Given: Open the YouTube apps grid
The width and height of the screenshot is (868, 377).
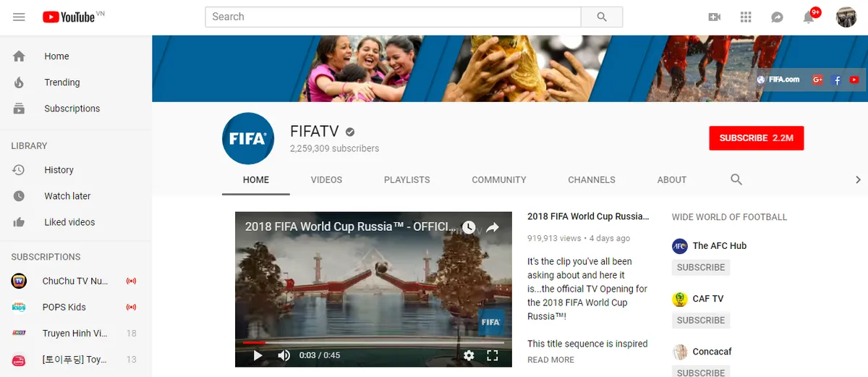Looking at the screenshot, I should [x=746, y=17].
